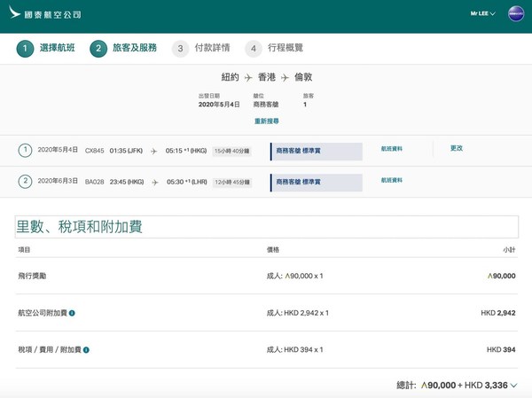Click the airplane icon between 紐約 and 香港

point(248,78)
